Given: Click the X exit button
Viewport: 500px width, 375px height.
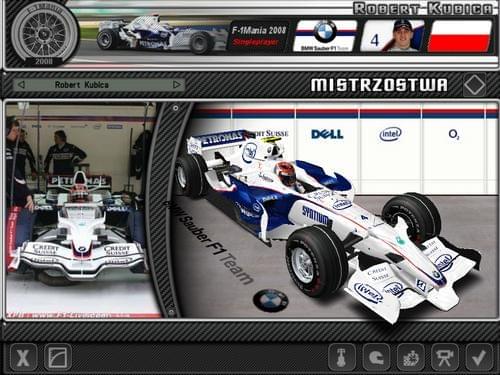Looking at the screenshot, I should (x=23, y=357).
